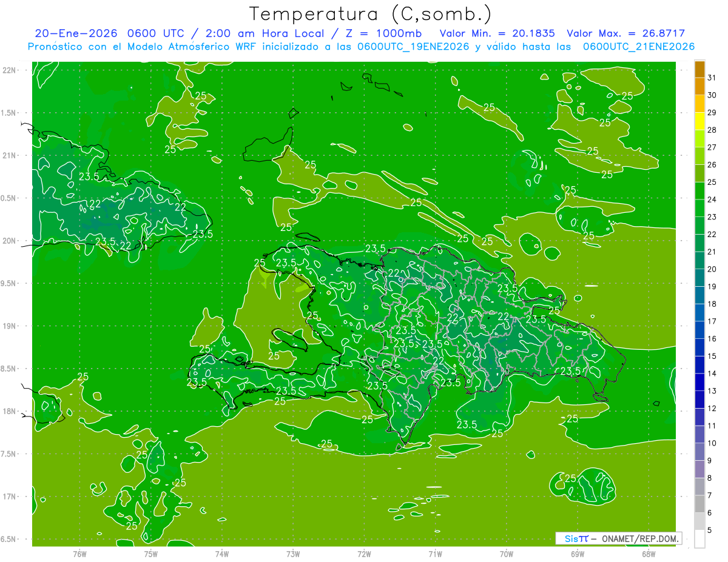The image size is (728, 562).
Task: Click the '70W' longitude axis label
Action: click(507, 554)
